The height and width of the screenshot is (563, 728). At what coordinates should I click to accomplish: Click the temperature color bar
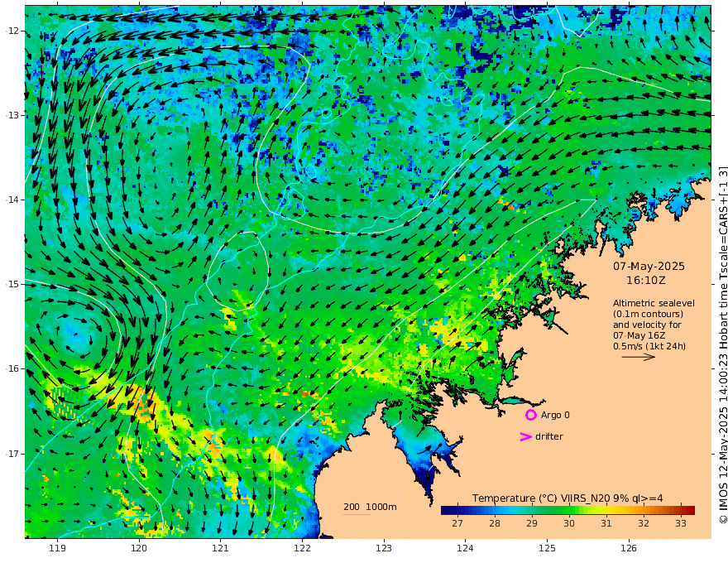tap(568, 510)
